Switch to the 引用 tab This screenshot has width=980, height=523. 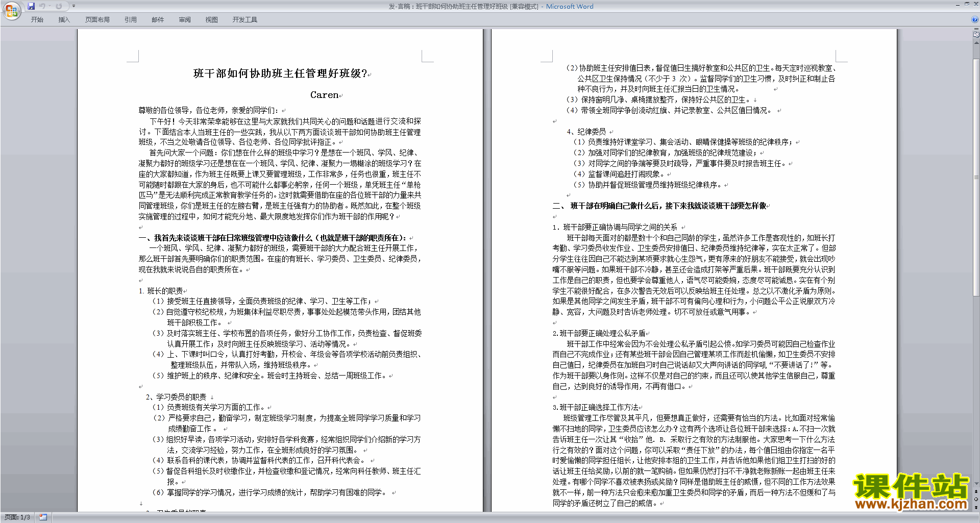(x=131, y=20)
